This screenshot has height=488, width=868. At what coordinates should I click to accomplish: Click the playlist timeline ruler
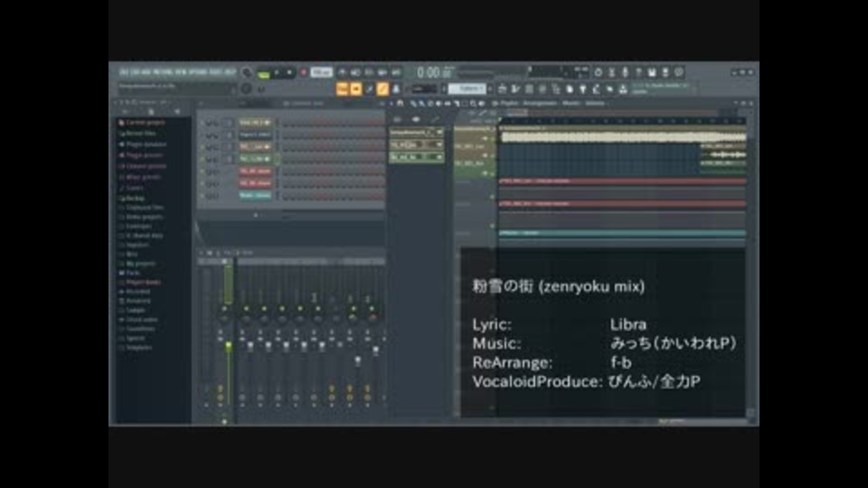coord(622,121)
